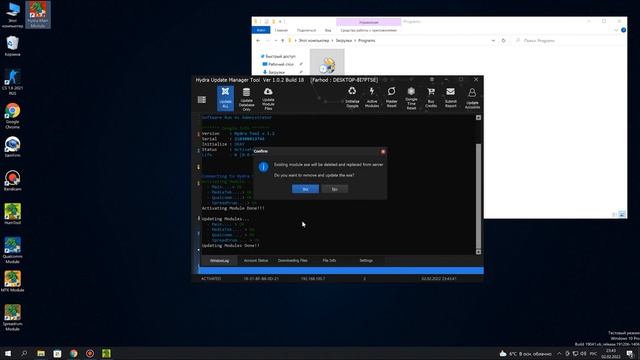The height and width of the screenshot is (360, 640).
Task: Open File Explorer from the taskbar
Action: [x=41, y=353]
